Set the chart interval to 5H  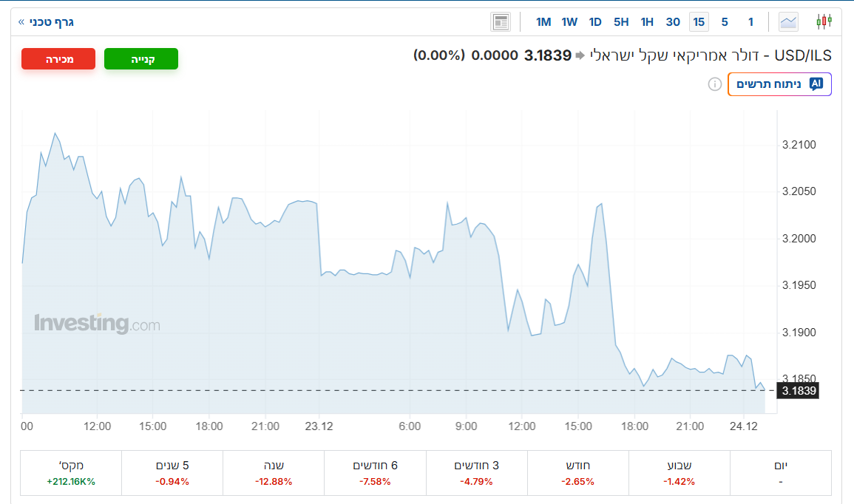621,21
